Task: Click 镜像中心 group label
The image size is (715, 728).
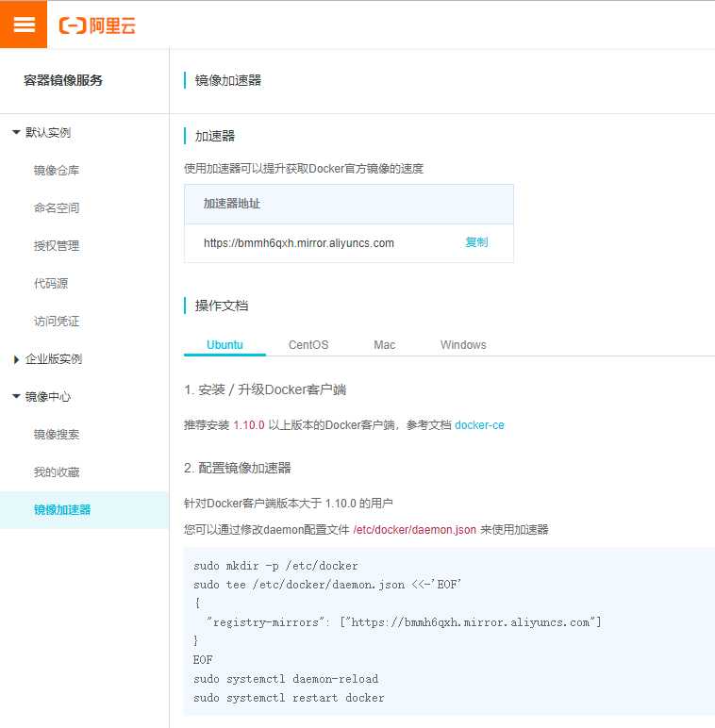Action: pyautogui.click(x=48, y=397)
